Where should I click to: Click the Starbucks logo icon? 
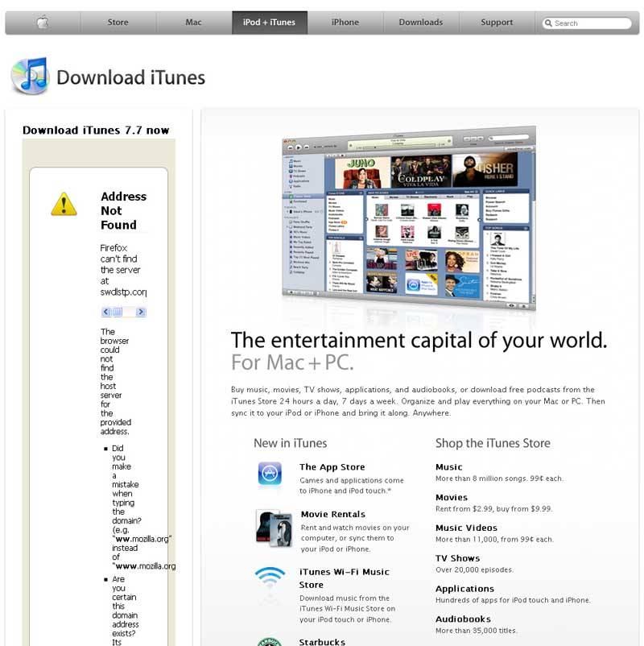(x=270, y=642)
